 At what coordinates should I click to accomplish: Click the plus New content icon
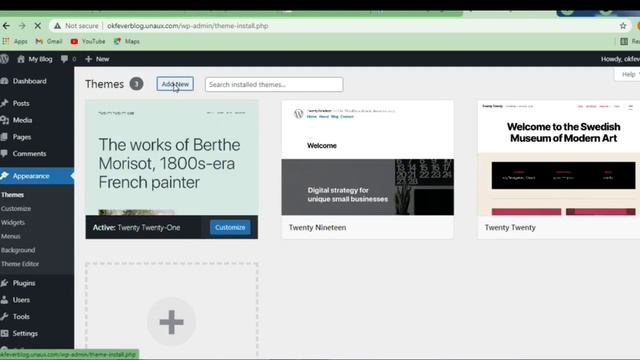tap(88, 59)
